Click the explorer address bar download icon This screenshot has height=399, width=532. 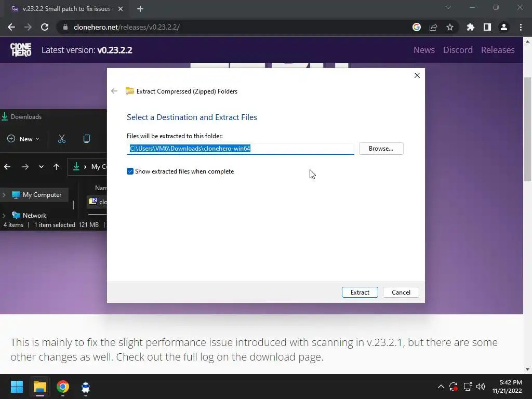pos(76,166)
